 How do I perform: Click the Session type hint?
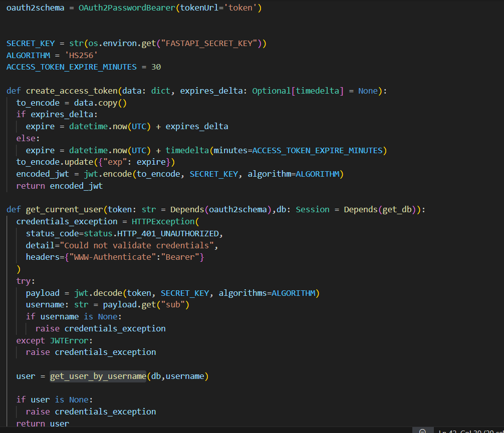(313, 209)
